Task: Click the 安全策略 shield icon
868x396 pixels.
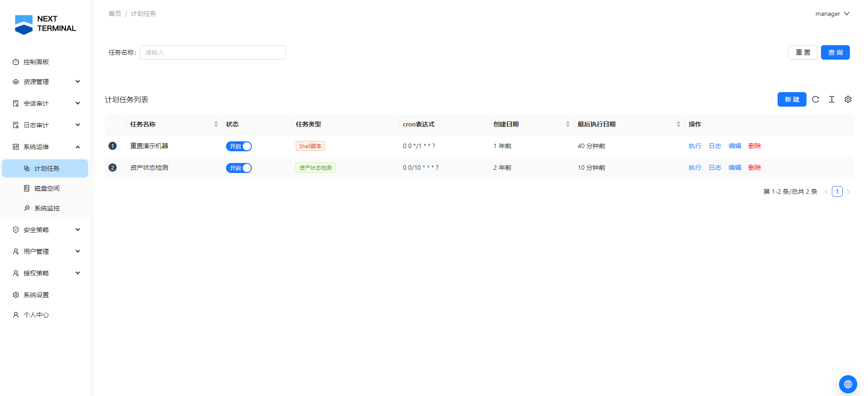Action: tap(16, 230)
